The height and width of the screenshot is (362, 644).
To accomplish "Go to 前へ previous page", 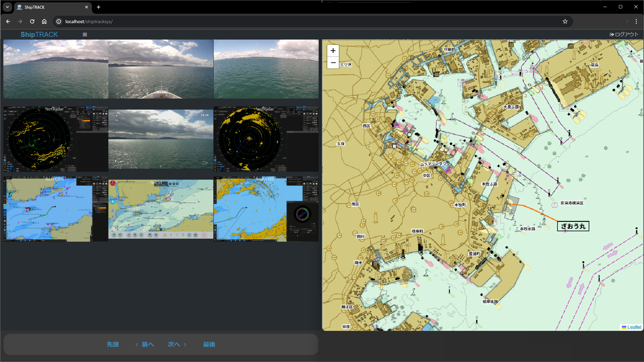I will (x=145, y=344).
